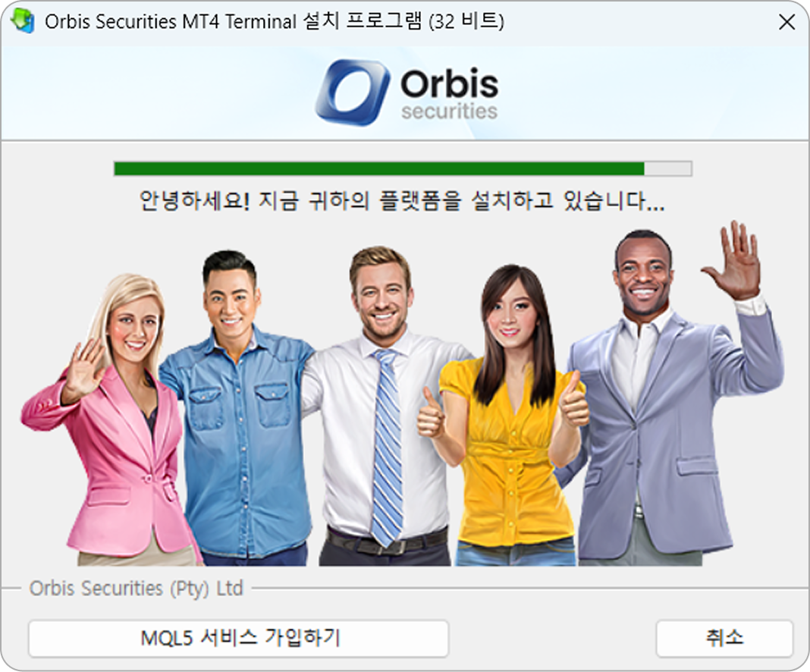Viewport: 810px width, 672px height.
Task: Cancel installation with the '취소' button
Action: pyautogui.click(x=724, y=639)
